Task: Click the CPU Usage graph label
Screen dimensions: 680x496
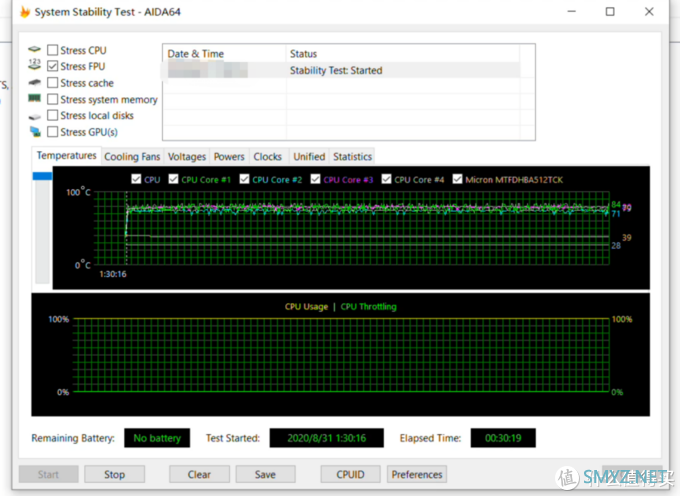Action: click(306, 307)
